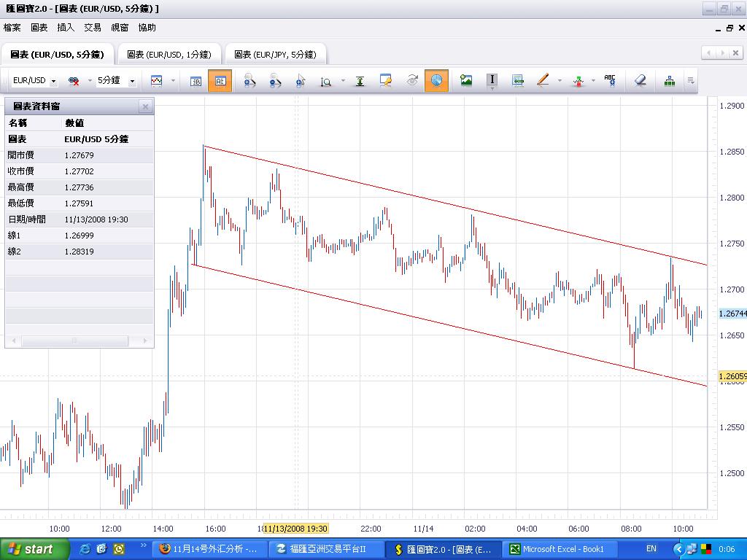Toggle the highlighted chart data window button
747x560 pixels.
(x=220, y=81)
